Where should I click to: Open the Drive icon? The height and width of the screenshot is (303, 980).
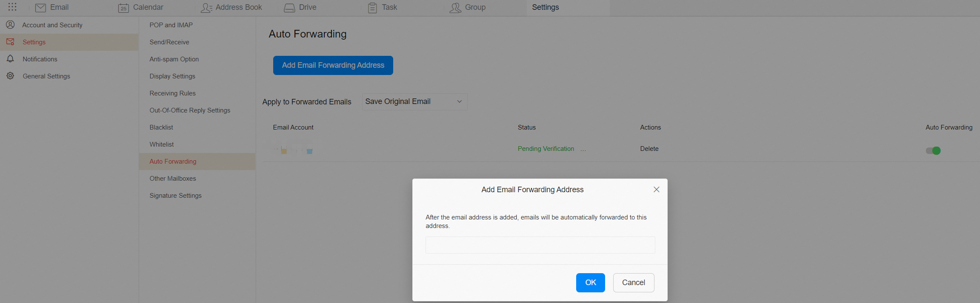point(289,8)
